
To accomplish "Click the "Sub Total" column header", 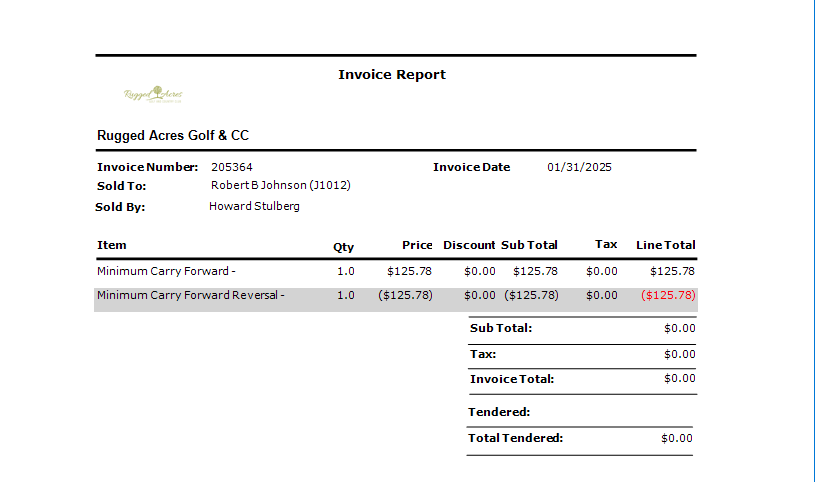I will pyautogui.click(x=529, y=245).
